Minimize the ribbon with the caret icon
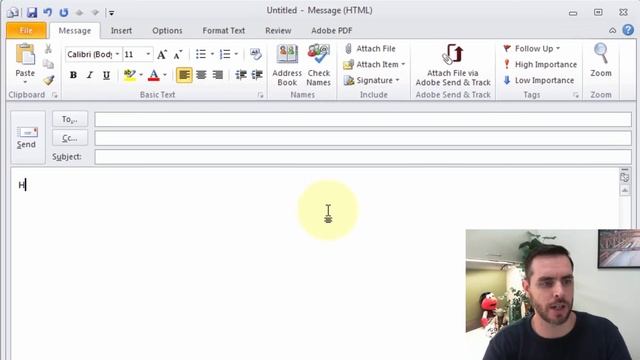The height and width of the screenshot is (360, 640). (612, 31)
